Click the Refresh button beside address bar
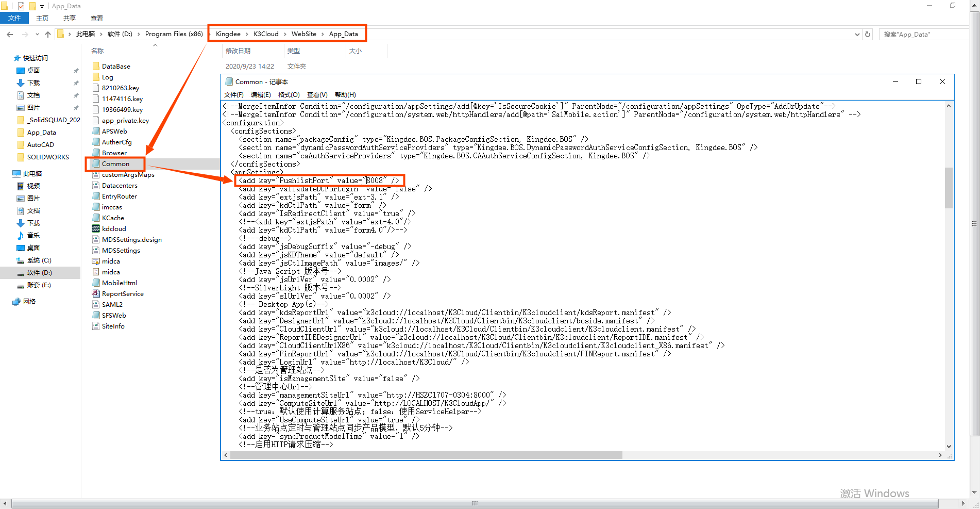The width and height of the screenshot is (980, 509). [868, 34]
